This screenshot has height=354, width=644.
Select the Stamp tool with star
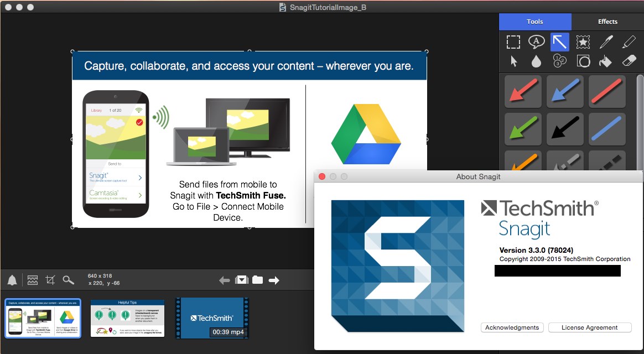click(x=583, y=42)
